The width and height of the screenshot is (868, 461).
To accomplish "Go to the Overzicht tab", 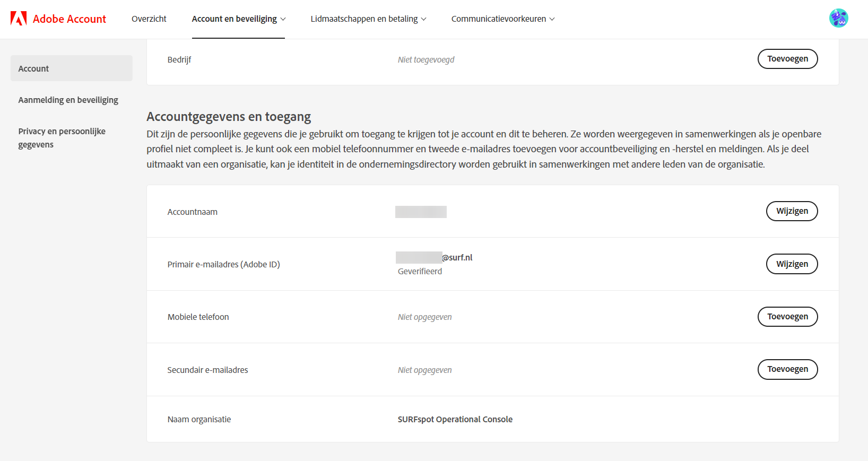I will (x=149, y=19).
